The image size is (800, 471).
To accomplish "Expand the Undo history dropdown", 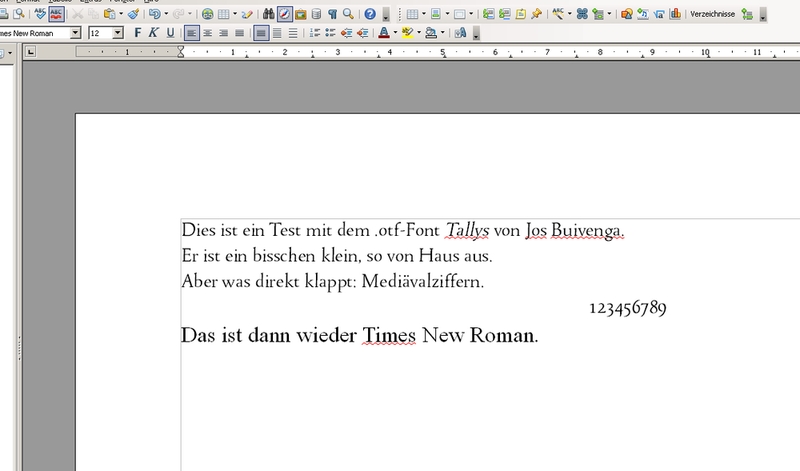I will click(x=166, y=14).
